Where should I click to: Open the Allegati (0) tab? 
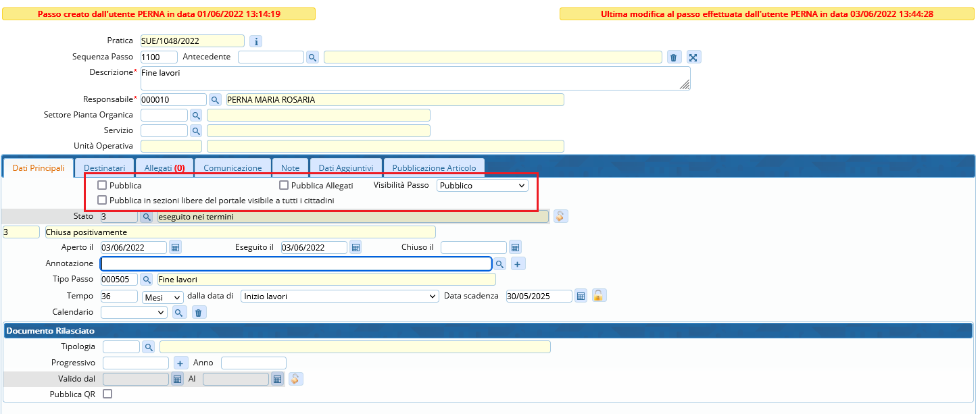[164, 167]
